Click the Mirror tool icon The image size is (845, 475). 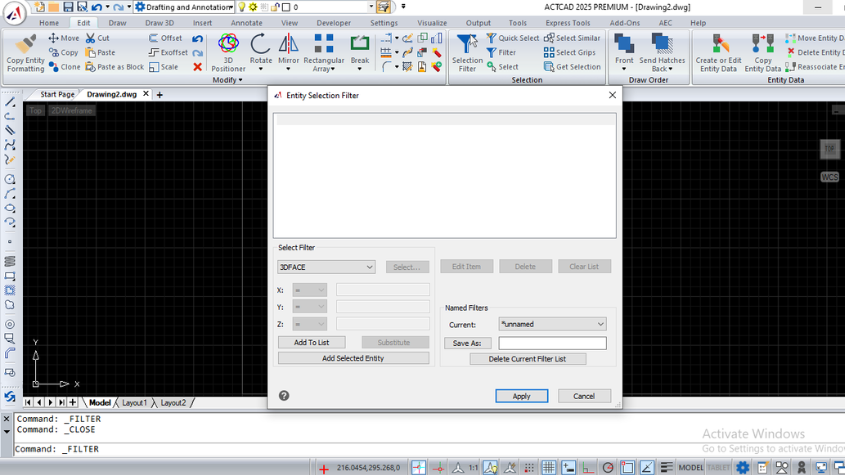[288, 44]
